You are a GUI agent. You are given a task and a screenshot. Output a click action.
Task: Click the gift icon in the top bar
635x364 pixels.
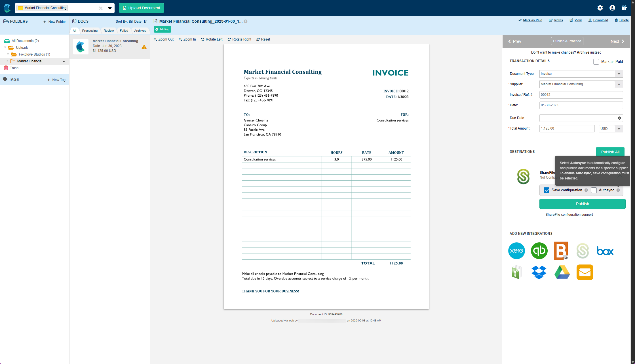tap(624, 8)
